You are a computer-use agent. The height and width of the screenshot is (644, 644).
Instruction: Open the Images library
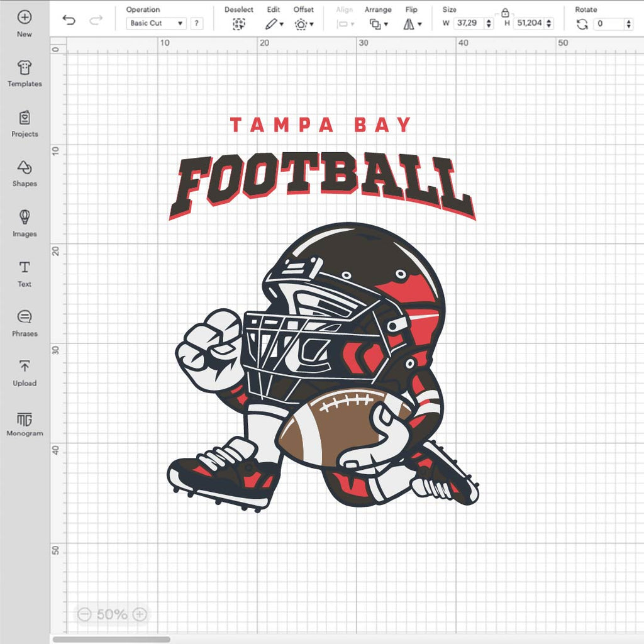coord(25,218)
